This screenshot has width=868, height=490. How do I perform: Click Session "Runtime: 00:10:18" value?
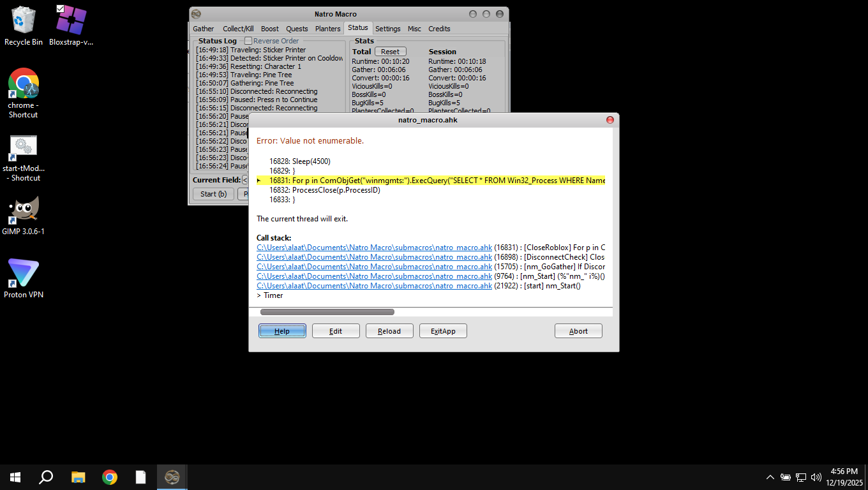[x=457, y=62]
